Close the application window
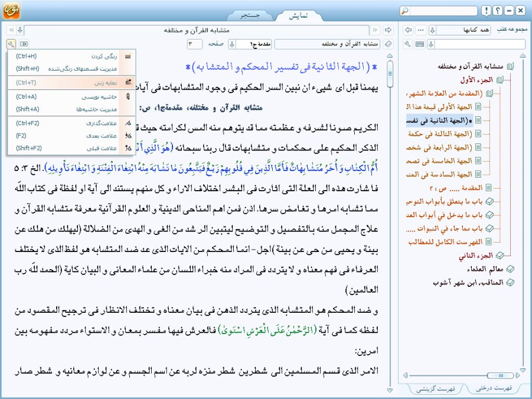 pos(520,11)
